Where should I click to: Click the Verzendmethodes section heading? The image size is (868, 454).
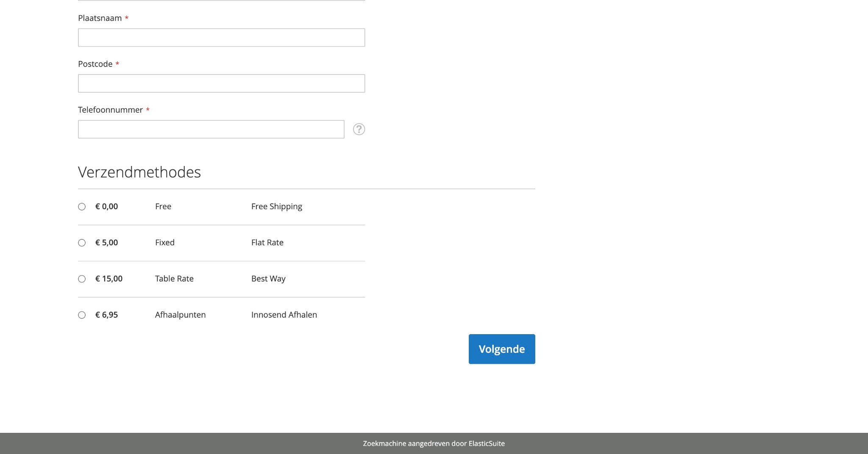pyautogui.click(x=139, y=172)
